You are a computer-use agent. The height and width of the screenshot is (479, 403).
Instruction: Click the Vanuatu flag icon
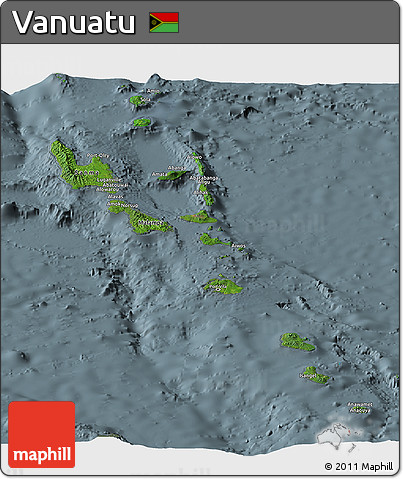pyautogui.click(x=164, y=22)
